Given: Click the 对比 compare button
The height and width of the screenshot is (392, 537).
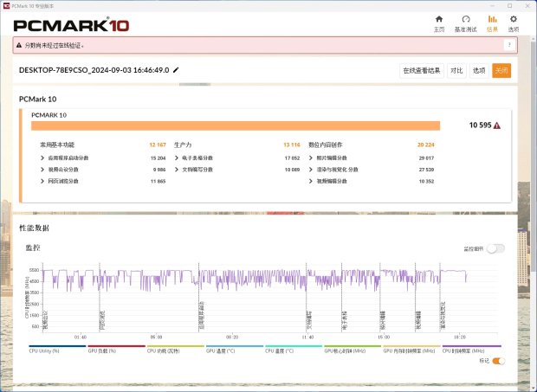Looking at the screenshot, I should (456, 71).
